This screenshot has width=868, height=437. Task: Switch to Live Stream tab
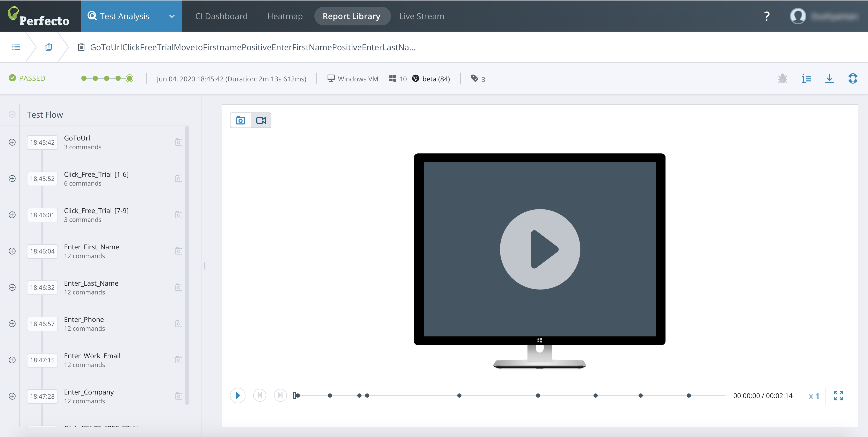coord(422,16)
